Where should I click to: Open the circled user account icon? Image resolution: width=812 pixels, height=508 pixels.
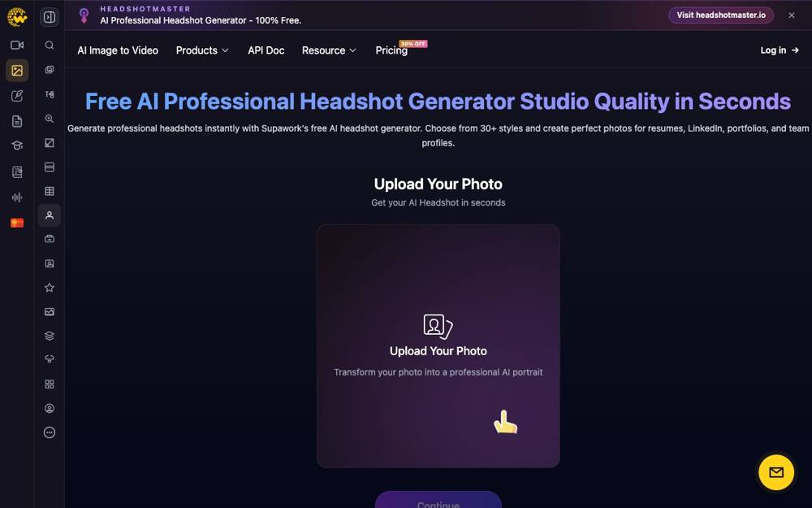click(50, 409)
